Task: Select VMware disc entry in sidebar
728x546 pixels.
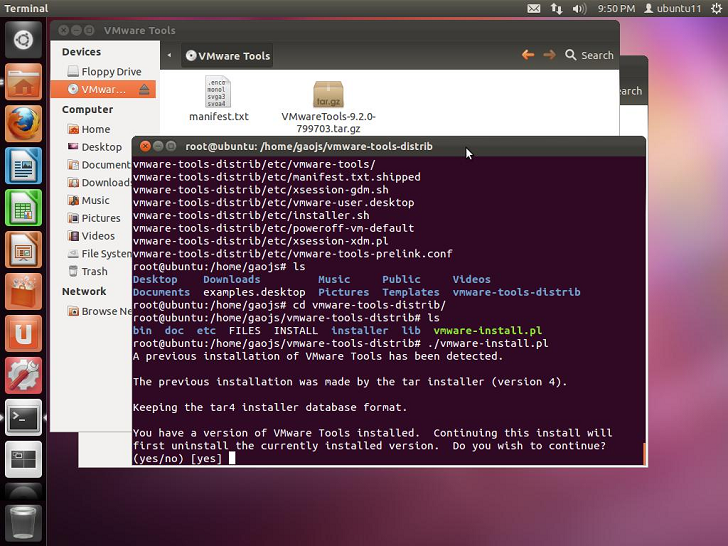Action: tap(103, 89)
